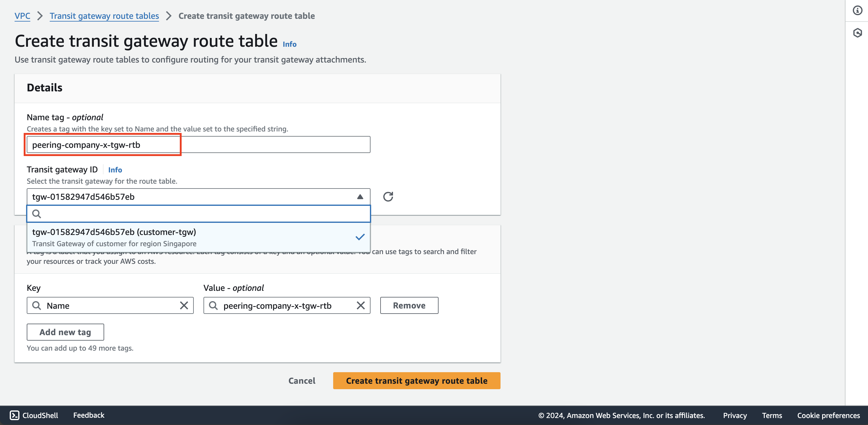Select tgw-01582947d546b57eb (customer-tgw) option
The height and width of the screenshot is (425, 868).
(x=198, y=237)
